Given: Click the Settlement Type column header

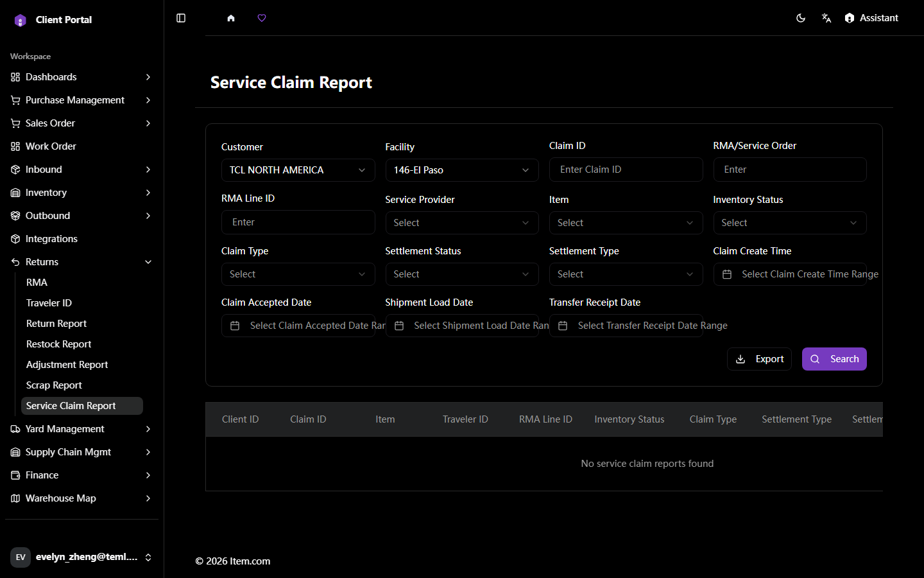Looking at the screenshot, I should tap(796, 419).
